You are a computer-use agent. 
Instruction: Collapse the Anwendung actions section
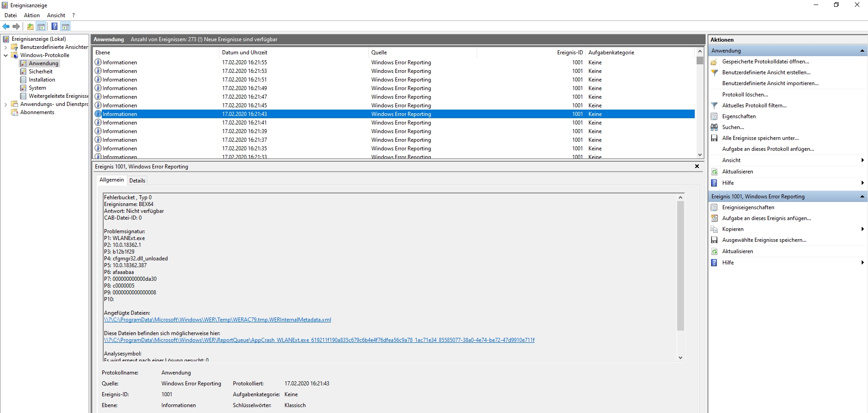[x=862, y=51]
